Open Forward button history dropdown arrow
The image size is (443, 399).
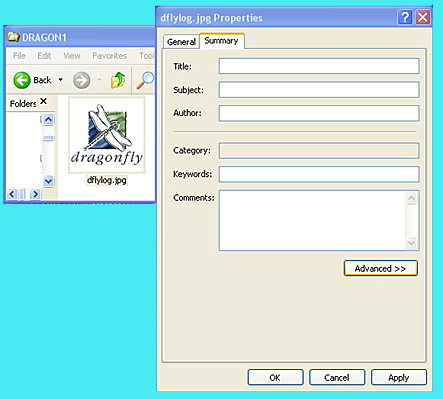coord(99,80)
